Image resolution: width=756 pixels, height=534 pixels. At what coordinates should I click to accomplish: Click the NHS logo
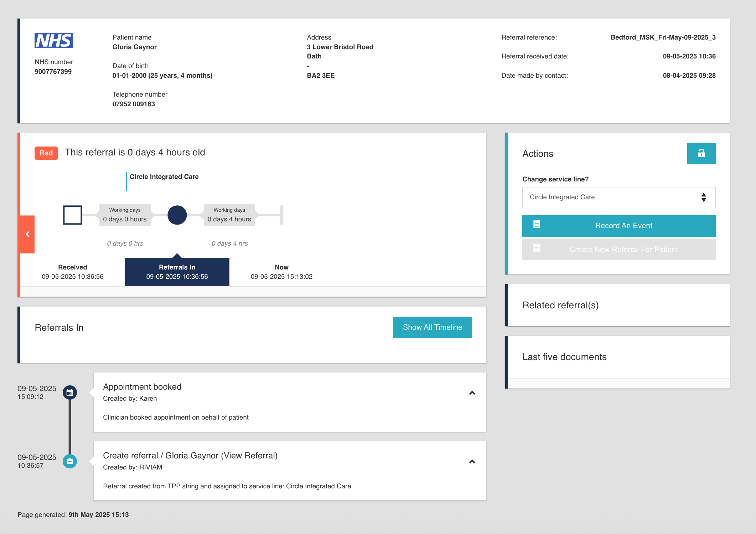[x=53, y=41]
